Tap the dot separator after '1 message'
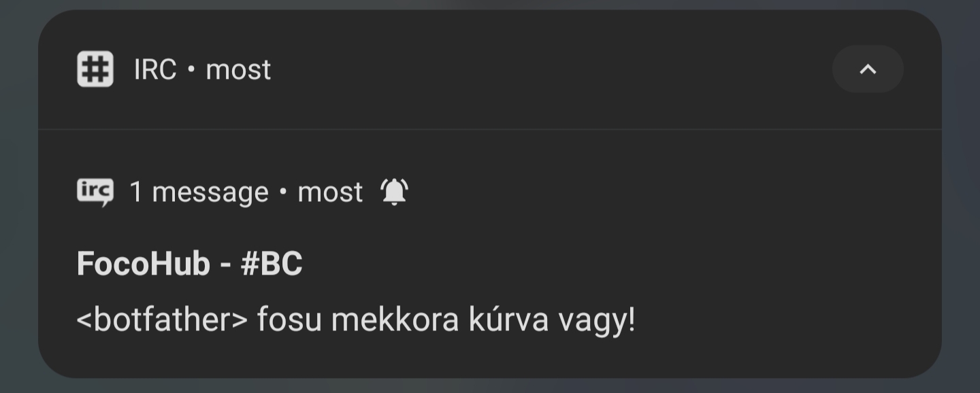980x393 pixels. [x=283, y=192]
